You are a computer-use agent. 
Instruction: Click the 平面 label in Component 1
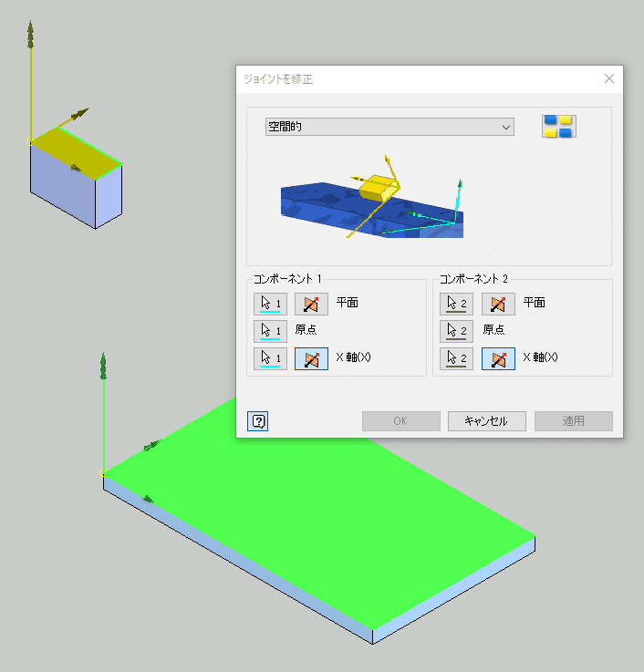click(347, 303)
